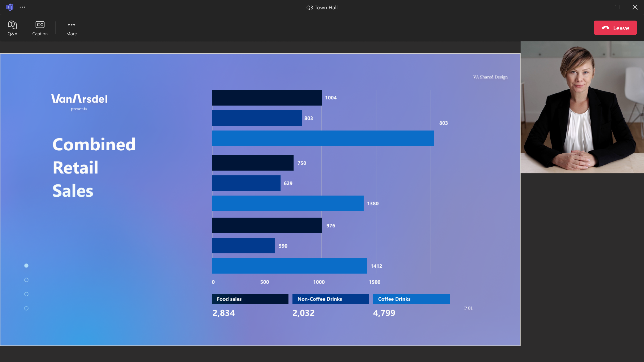Image resolution: width=644 pixels, height=362 pixels.
Task: Select the fourth slide indicator dot
Action: (26, 308)
